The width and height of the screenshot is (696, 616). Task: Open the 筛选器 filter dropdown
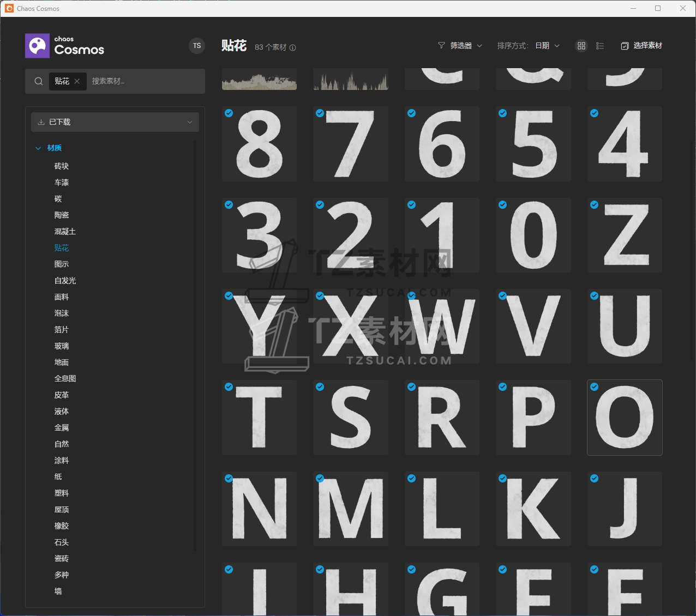(460, 46)
